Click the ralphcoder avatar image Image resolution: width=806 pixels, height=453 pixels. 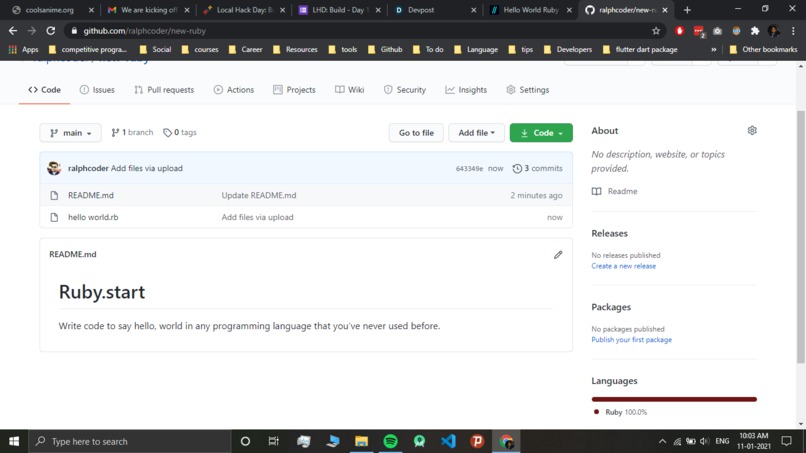(54, 168)
